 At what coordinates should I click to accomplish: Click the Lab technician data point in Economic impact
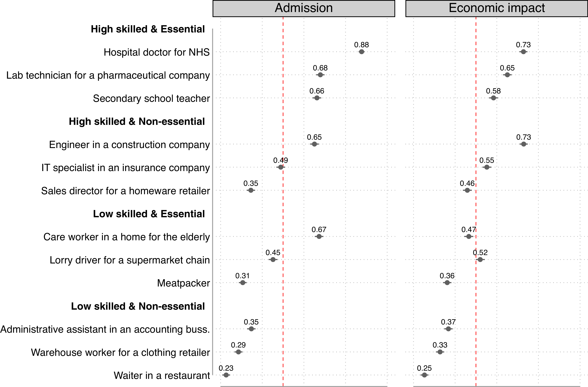coord(508,75)
